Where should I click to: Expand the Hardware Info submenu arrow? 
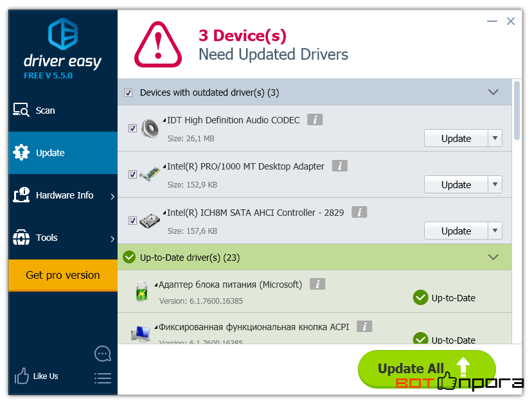pos(112,197)
